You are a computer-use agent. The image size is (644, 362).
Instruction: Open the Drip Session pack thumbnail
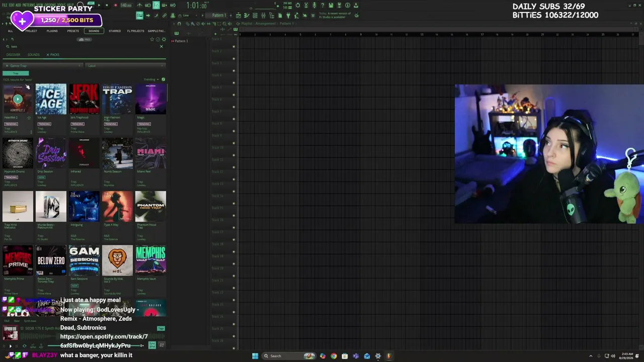click(51, 153)
